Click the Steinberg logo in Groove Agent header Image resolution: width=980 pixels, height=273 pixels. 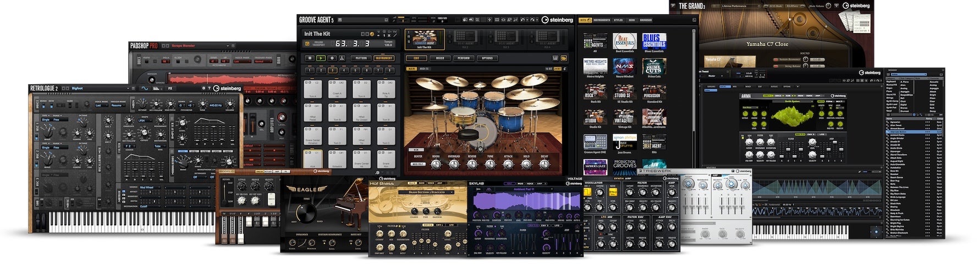[556, 20]
